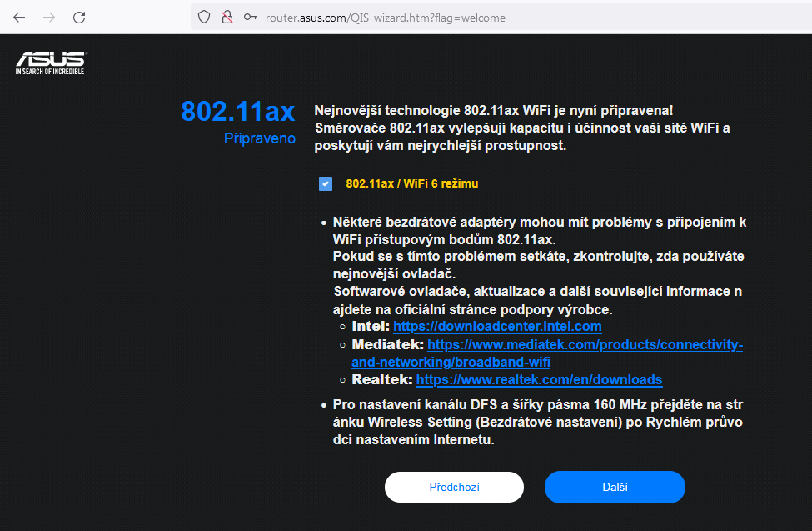This screenshot has width=812, height=531.
Task: Click the 'Nejnovější technologie' intro paragraph
Action: pyautogui.click(x=521, y=128)
